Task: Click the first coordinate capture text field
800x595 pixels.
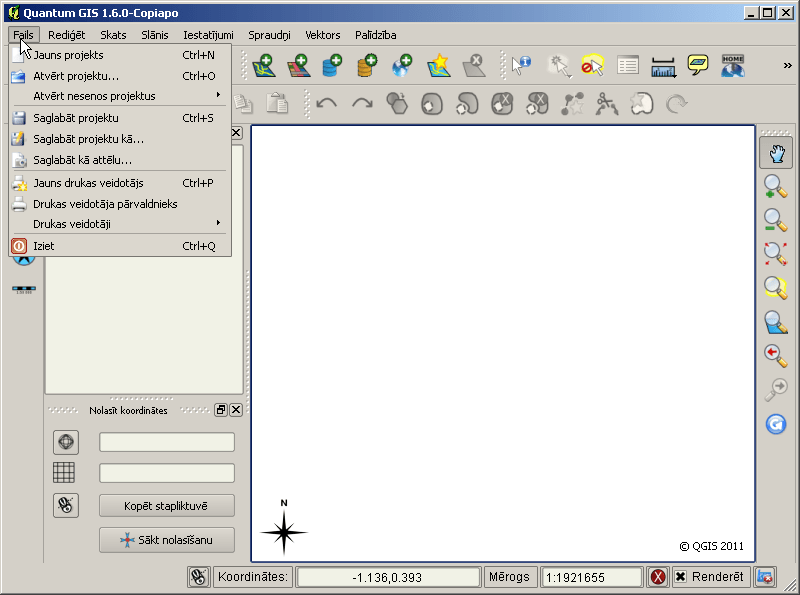Action: [167, 442]
